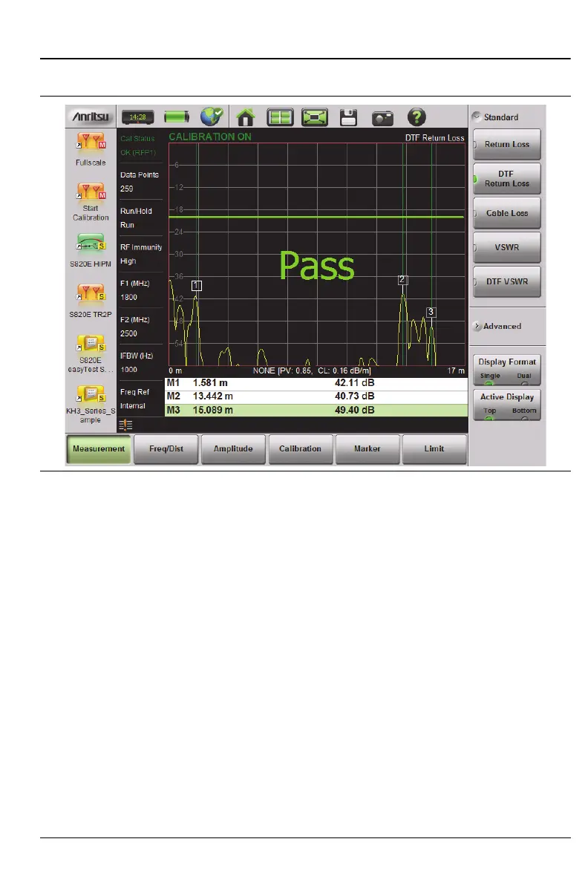This screenshot has height=885, width=588.
Task: Toggle the full-screen view icon
Action: (315, 117)
